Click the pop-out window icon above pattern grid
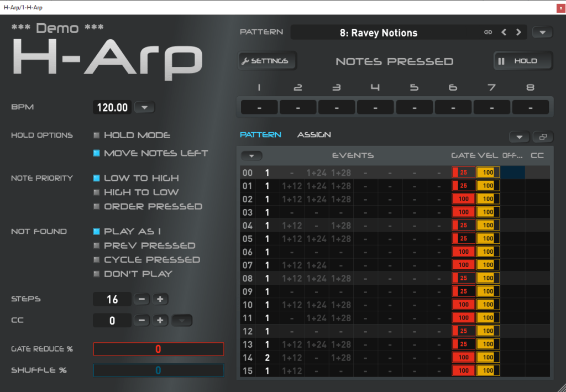Image resolution: width=566 pixels, height=392 pixels. tap(542, 137)
